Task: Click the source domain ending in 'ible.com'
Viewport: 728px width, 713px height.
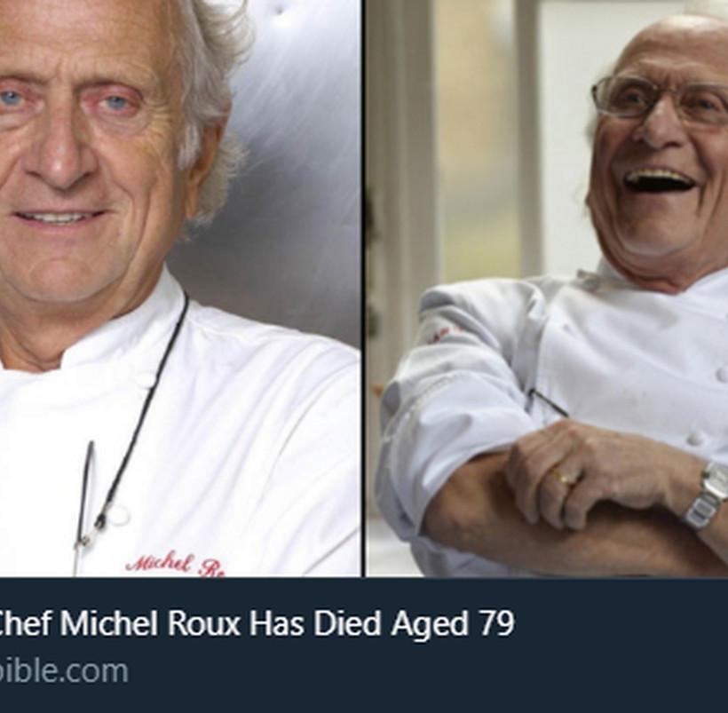Action: click(x=64, y=671)
